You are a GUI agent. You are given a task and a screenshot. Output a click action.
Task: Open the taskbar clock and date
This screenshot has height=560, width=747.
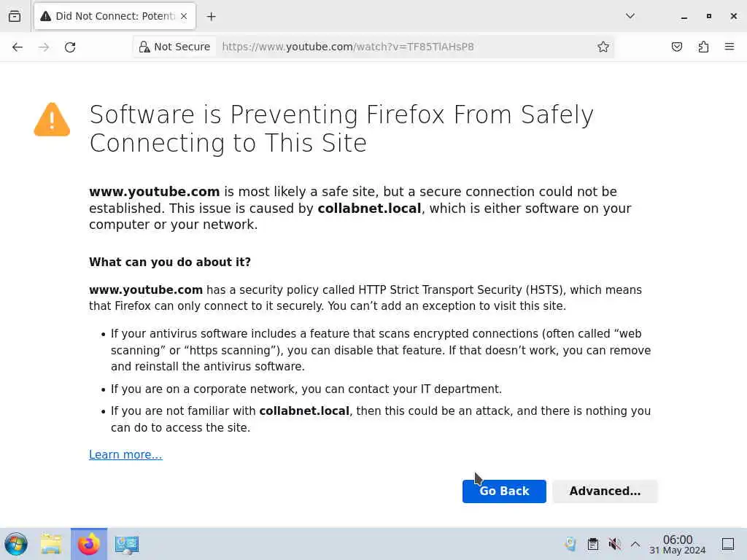click(x=678, y=545)
